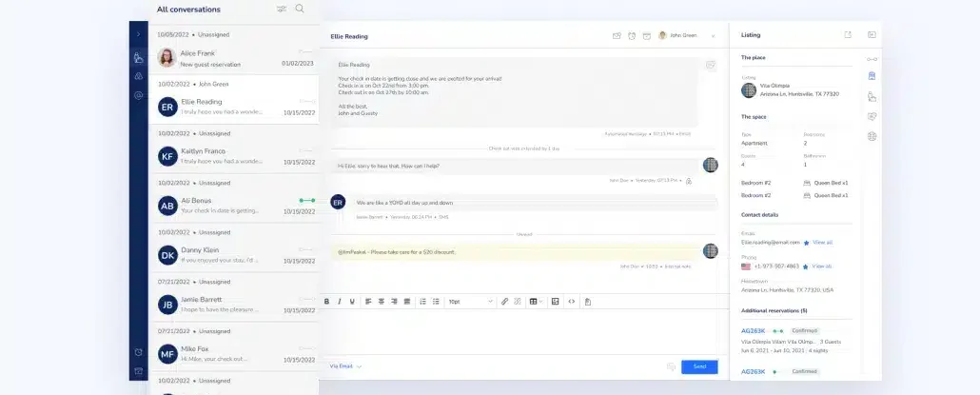Mark conversation unread via envelope icon
The image size is (980, 395).
tap(617, 35)
